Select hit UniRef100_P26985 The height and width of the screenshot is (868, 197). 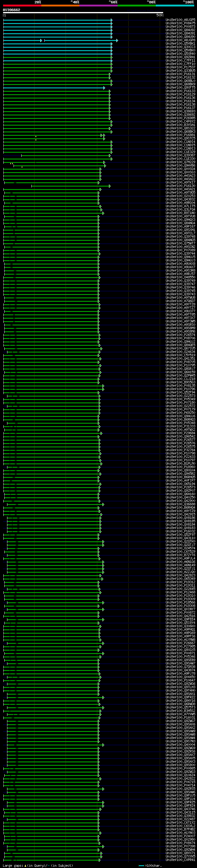click(180, 118)
